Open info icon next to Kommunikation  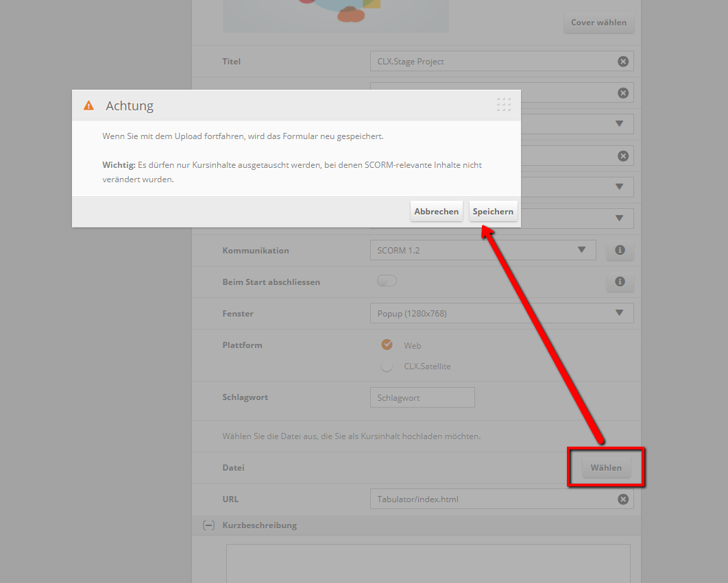tap(620, 251)
